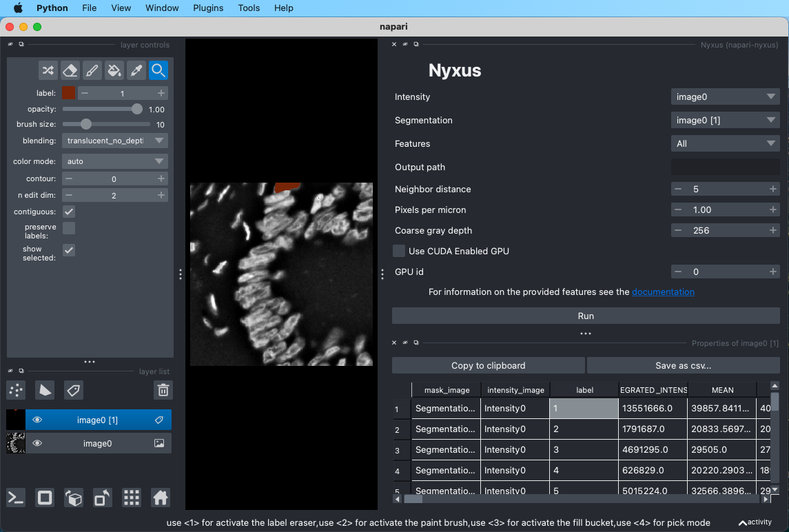Select the paint brush tool
Screen dimensions: 789x532
(x=92, y=70)
